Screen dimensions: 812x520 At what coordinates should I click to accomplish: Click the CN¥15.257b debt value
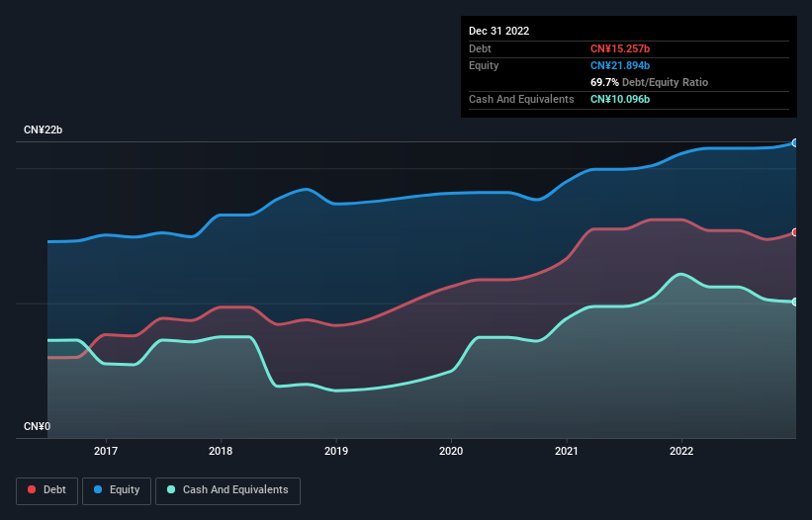click(620, 48)
